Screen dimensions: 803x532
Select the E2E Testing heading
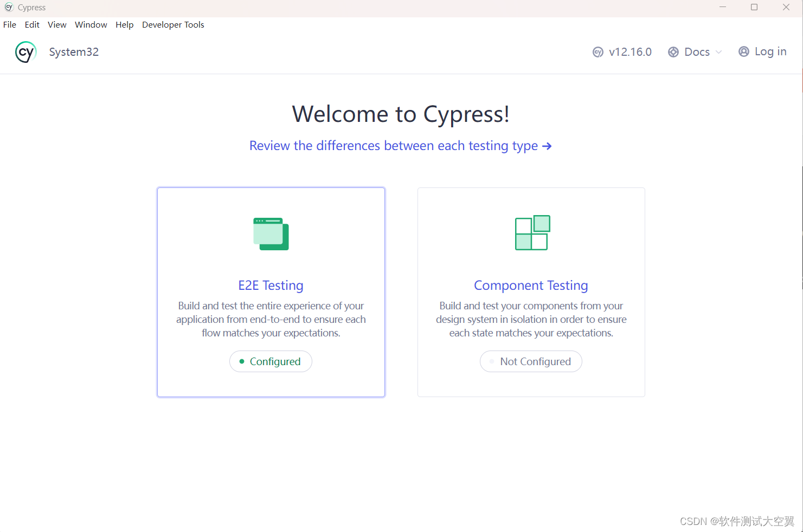(271, 286)
